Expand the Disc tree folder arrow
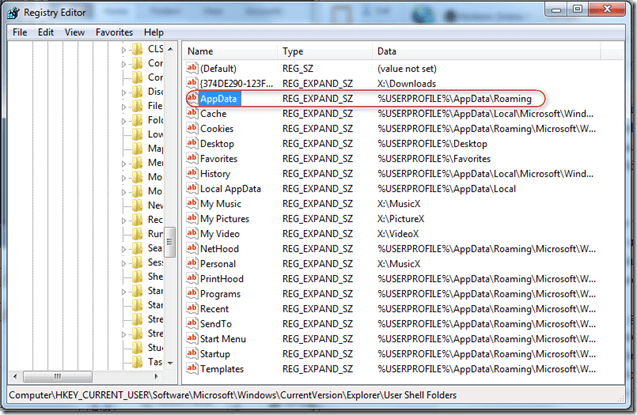The width and height of the screenshot is (637, 415). [x=124, y=91]
